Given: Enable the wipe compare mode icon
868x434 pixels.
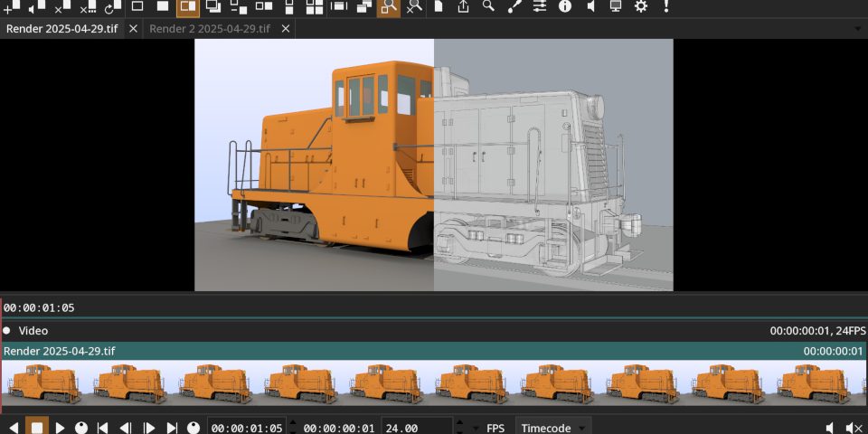Looking at the screenshot, I should click(x=188, y=7).
